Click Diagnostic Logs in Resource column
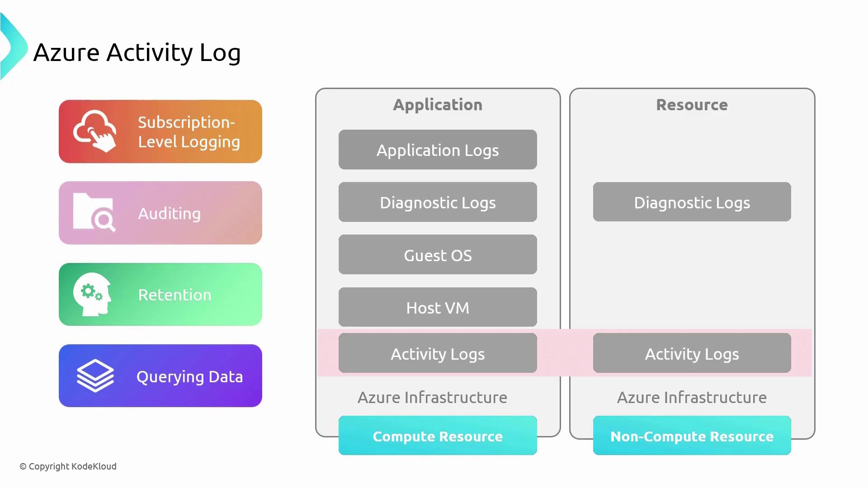The width and height of the screenshot is (868, 488). pyautogui.click(x=692, y=202)
